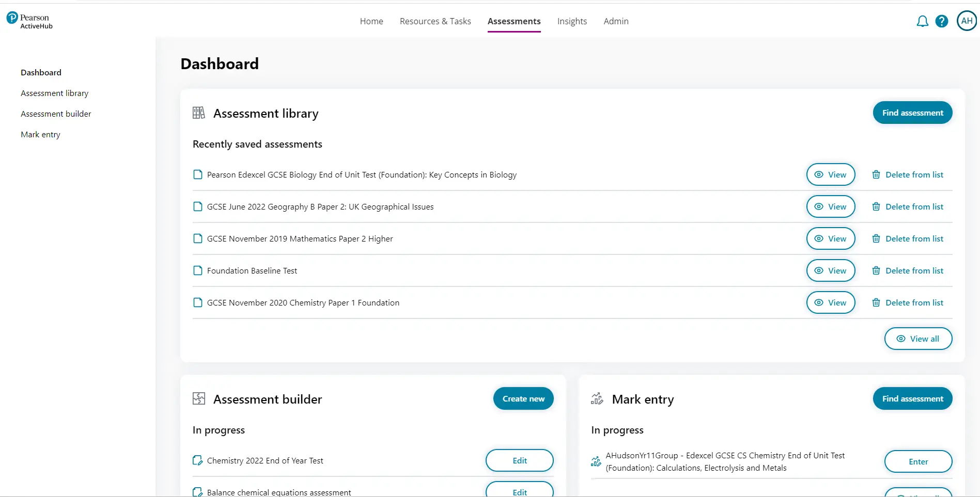Edit Balance chemical equations assessment
This screenshot has height=497, width=980.
[x=519, y=489]
